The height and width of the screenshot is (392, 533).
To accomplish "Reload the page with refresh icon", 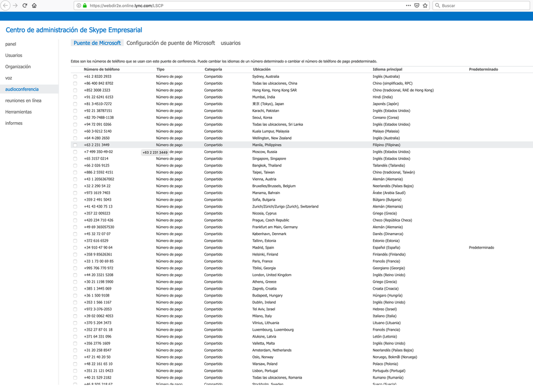I will [x=25, y=5].
